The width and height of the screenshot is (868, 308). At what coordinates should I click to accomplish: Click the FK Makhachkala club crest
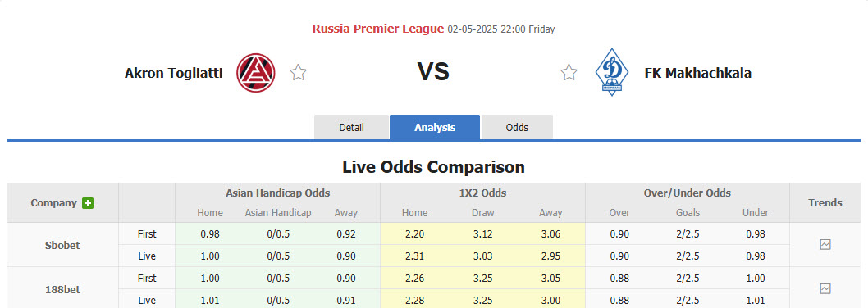612,72
